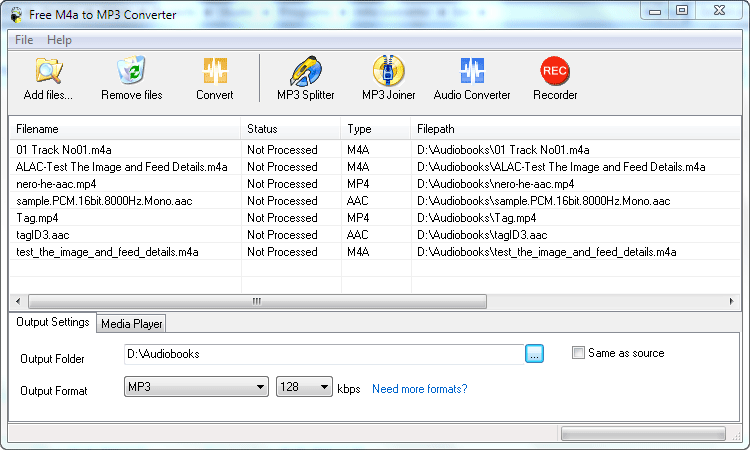This screenshot has height=450, width=750.
Task: Open the 128 kbps bitrate dropdown
Action: click(x=324, y=387)
